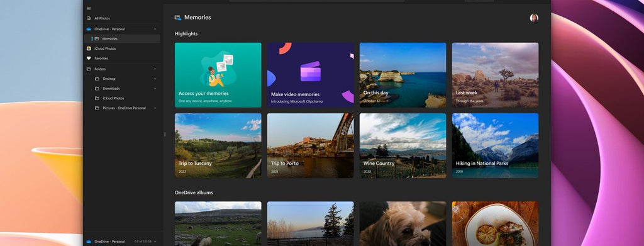Expand the OneDrive storage details chevron
This screenshot has width=644, height=246.
[155, 242]
